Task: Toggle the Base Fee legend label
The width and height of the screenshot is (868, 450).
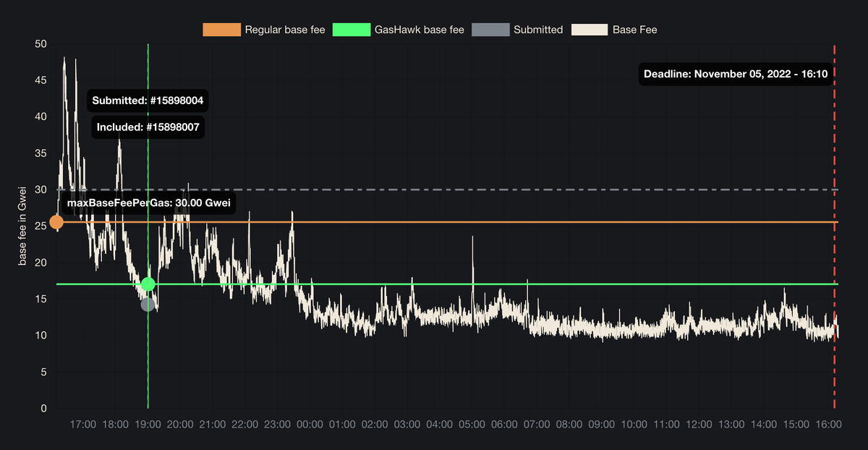Action: point(634,30)
